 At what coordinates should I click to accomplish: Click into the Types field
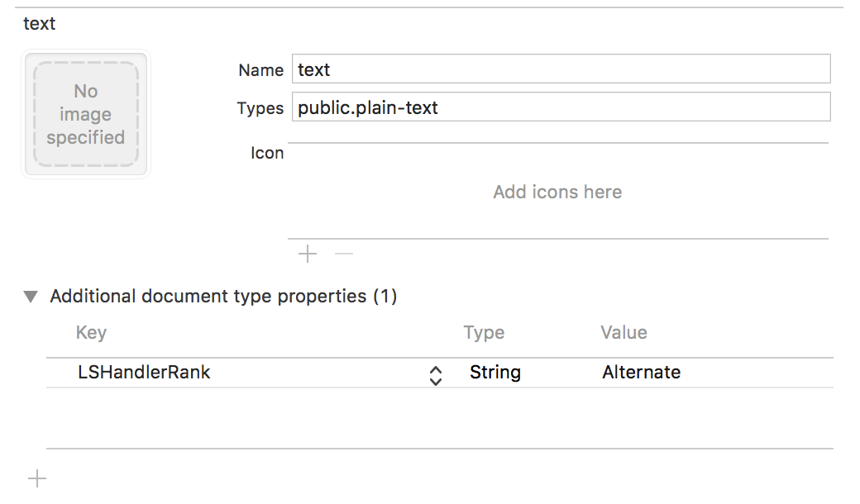tap(561, 107)
